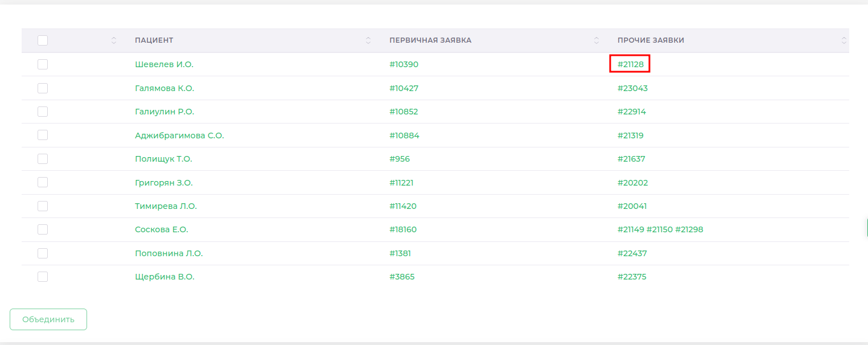Check the row for Полищук Т.О.
Image resolution: width=868 pixels, height=345 pixels.
(x=43, y=159)
